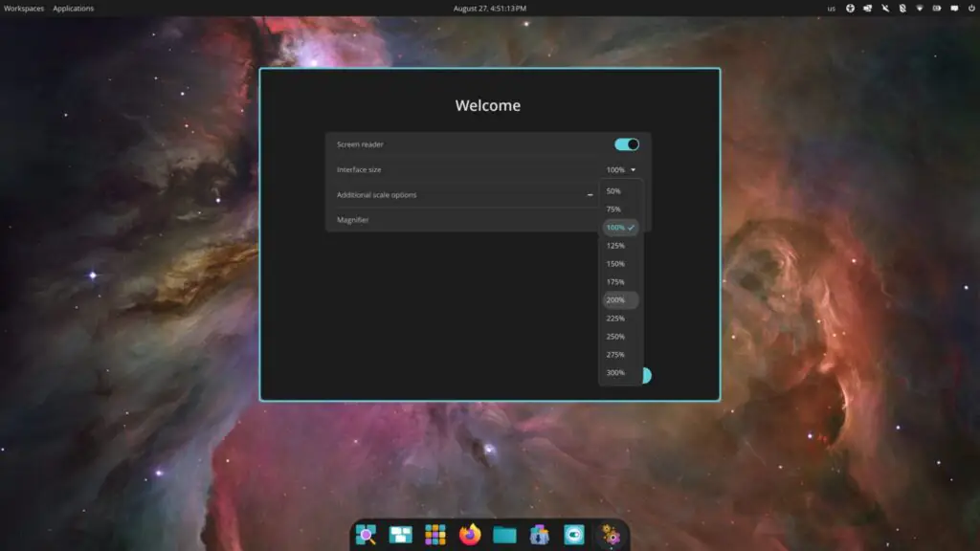980x551 pixels.
Task: Open the Files folder icon in dock
Action: (x=504, y=535)
